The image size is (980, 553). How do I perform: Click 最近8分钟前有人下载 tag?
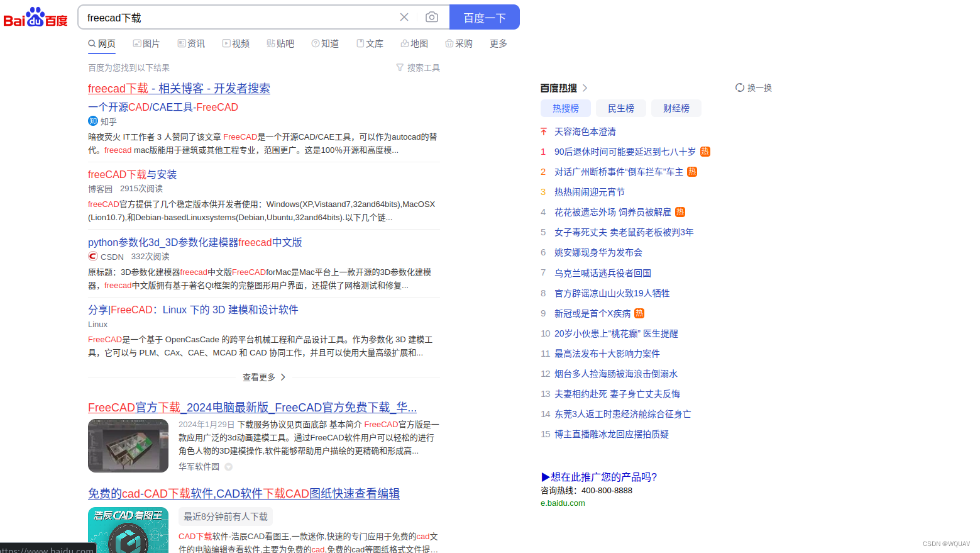[x=226, y=517]
